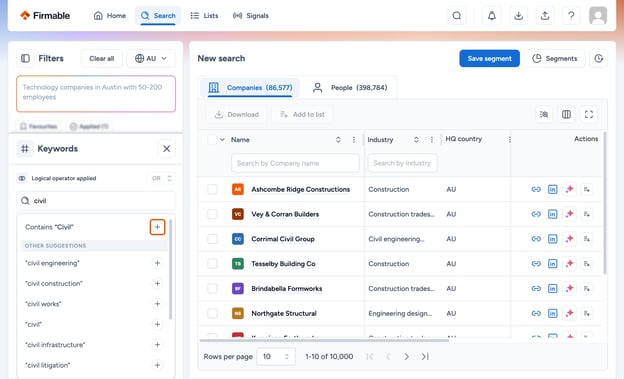Toggle the Logical operator applied switch
Screen dimensions: 624x379
click(22, 178)
